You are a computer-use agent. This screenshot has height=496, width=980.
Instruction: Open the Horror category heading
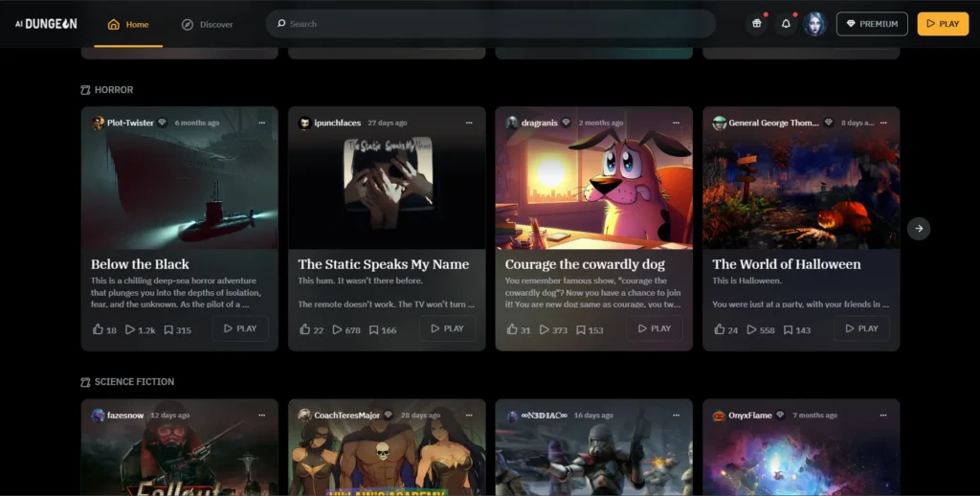click(x=107, y=89)
